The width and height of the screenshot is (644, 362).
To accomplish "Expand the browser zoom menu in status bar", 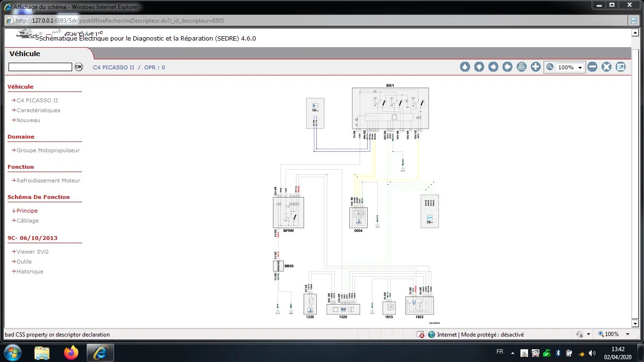I will tap(627, 334).
